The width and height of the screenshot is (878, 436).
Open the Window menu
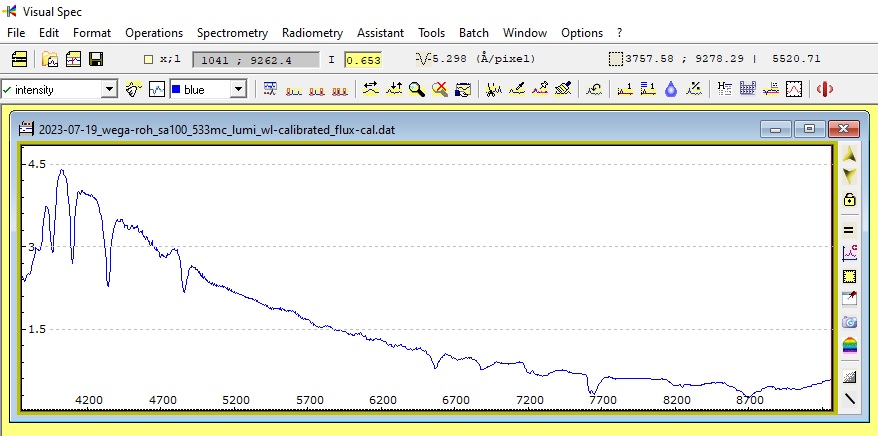coord(525,32)
